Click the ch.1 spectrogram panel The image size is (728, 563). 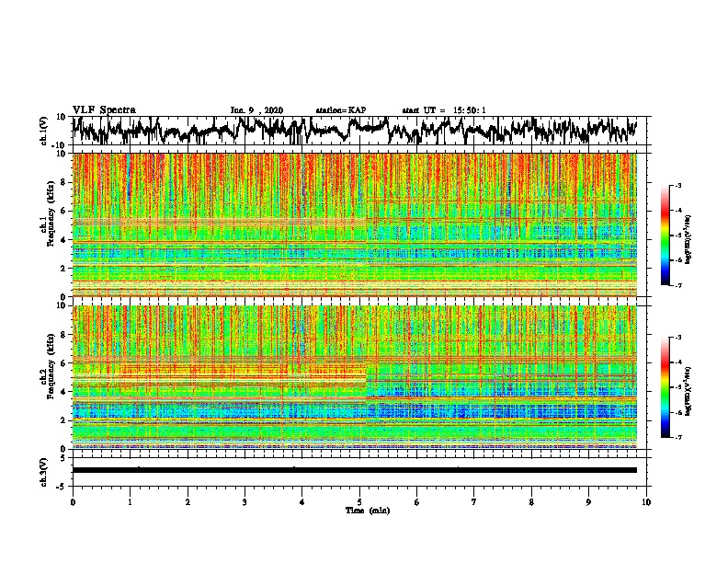click(355, 224)
